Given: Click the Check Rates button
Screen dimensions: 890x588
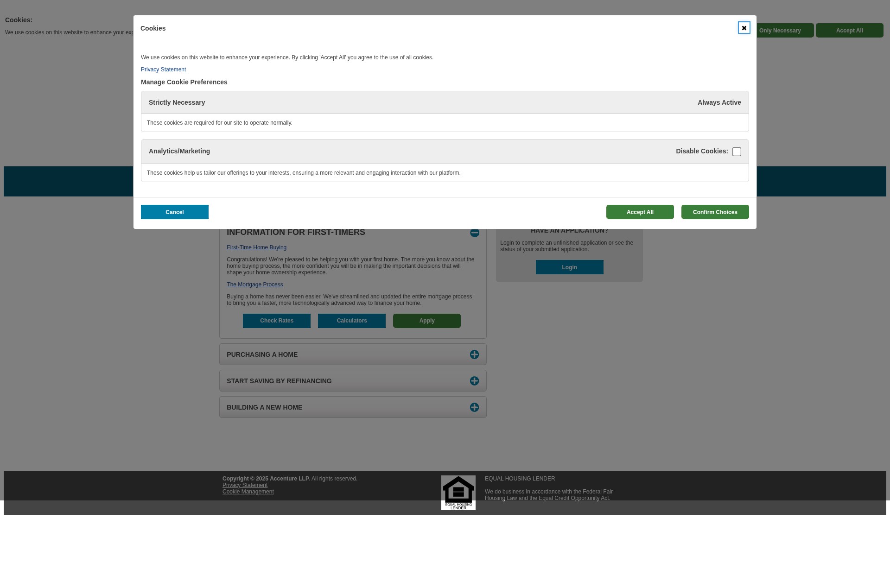Looking at the screenshot, I should click(x=277, y=321).
